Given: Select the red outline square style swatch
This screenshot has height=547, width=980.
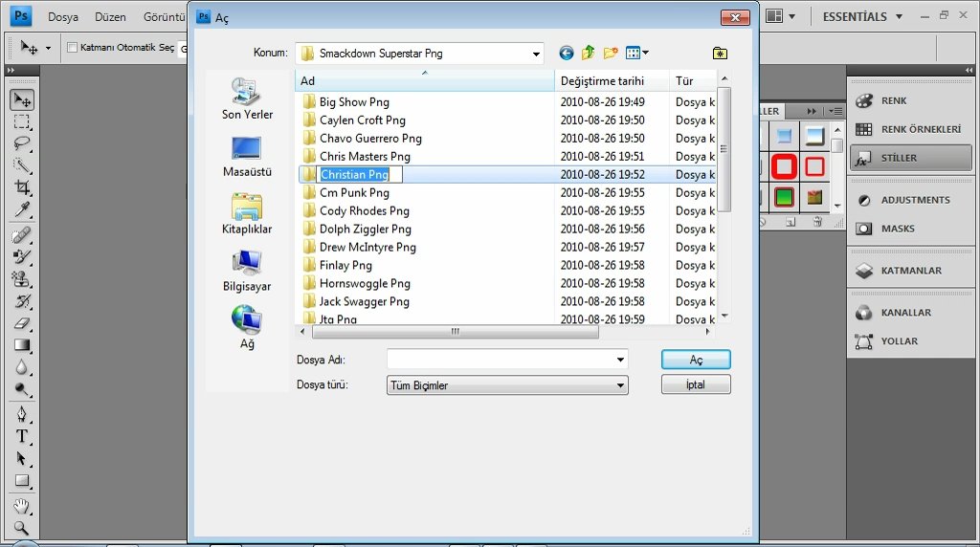Looking at the screenshot, I should (814, 166).
